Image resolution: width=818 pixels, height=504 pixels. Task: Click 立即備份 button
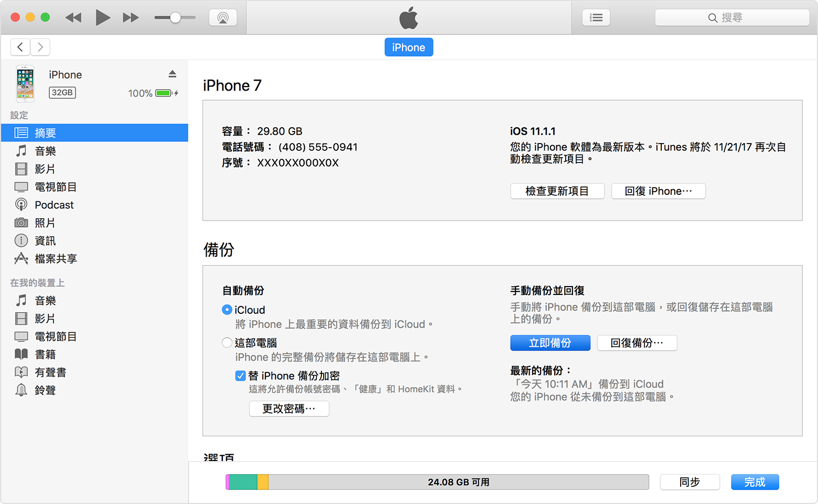pos(550,343)
